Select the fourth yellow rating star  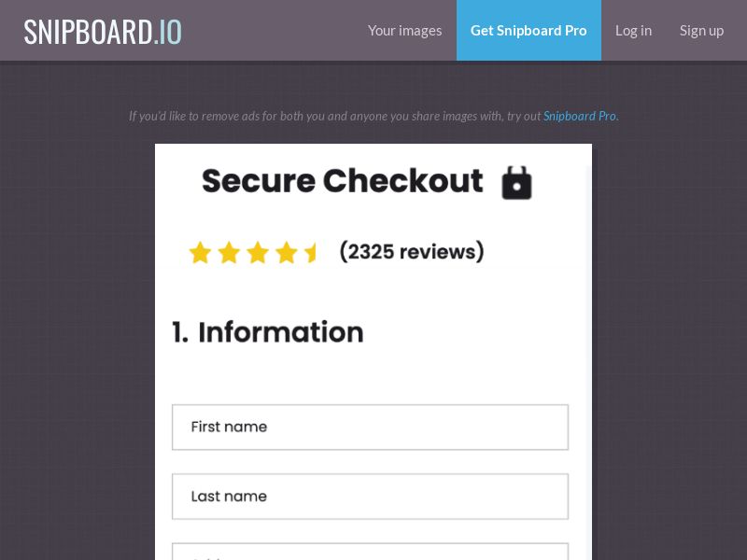(287, 252)
